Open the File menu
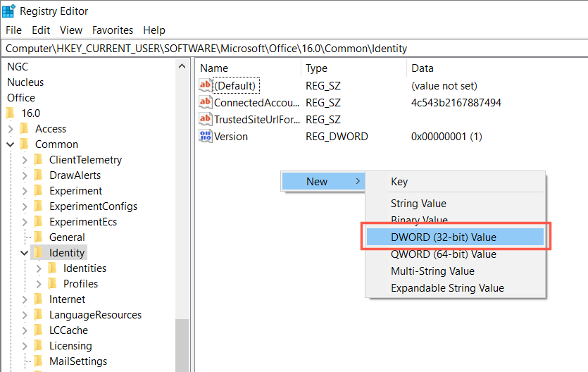Screen dimensions: 588x372 [x=14, y=30]
